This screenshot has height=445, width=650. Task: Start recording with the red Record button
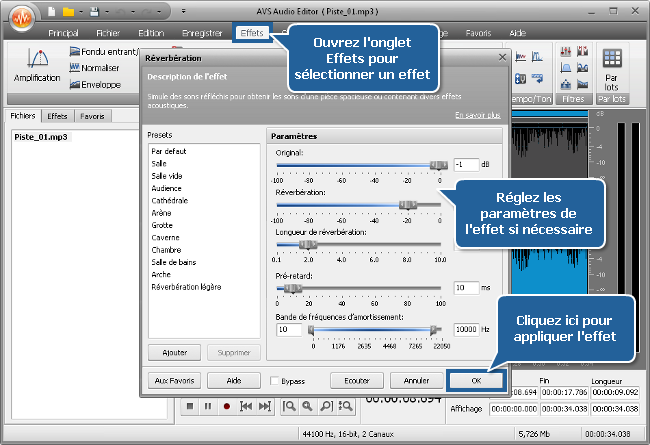(x=226, y=407)
